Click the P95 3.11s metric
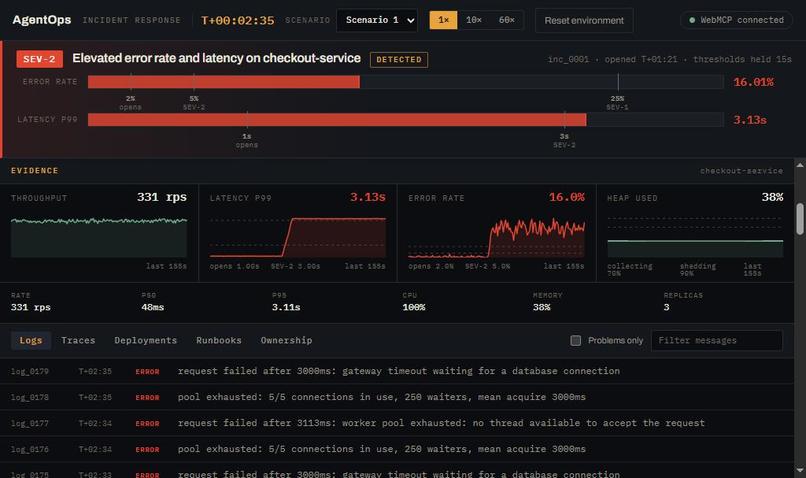The height and width of the screenshot is (478, 806). [286, 302]
